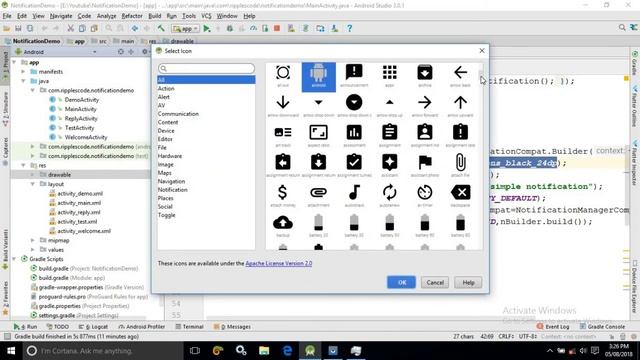Viewport: 640px width, 360px height.
Task: Click the Search Everywhere magnifier icon
Action: 622,27
